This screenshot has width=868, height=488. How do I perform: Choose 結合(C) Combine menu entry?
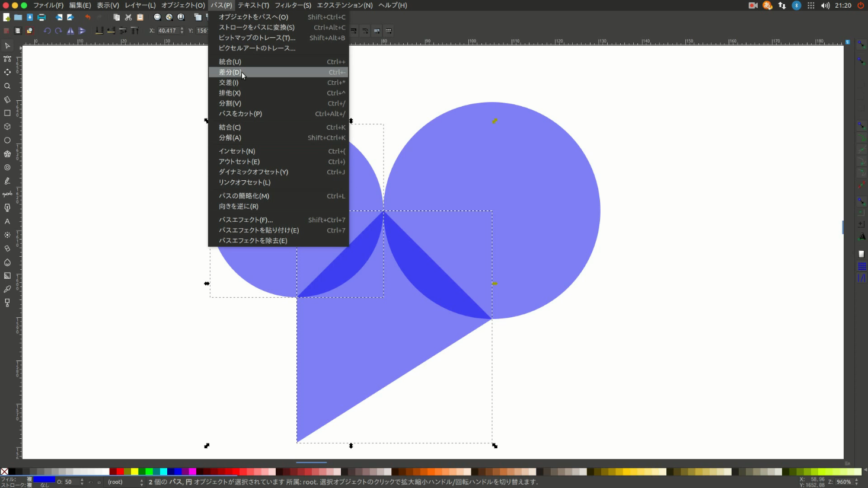[x=278, y=127]
